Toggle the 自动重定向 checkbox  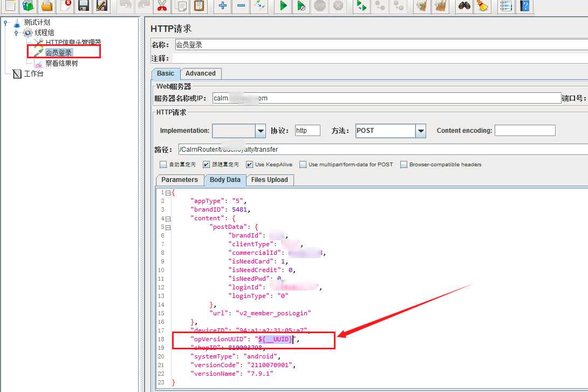click(x=163, y=165)
